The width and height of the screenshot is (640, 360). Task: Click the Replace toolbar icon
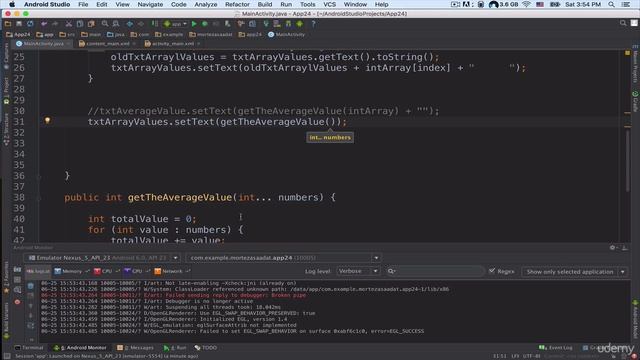click(x=116, y=24)
